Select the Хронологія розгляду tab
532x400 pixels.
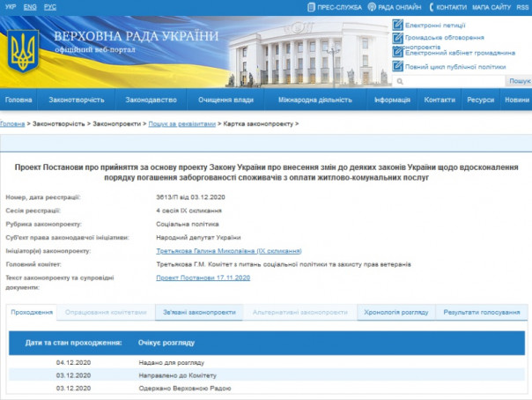click(397, 313)
